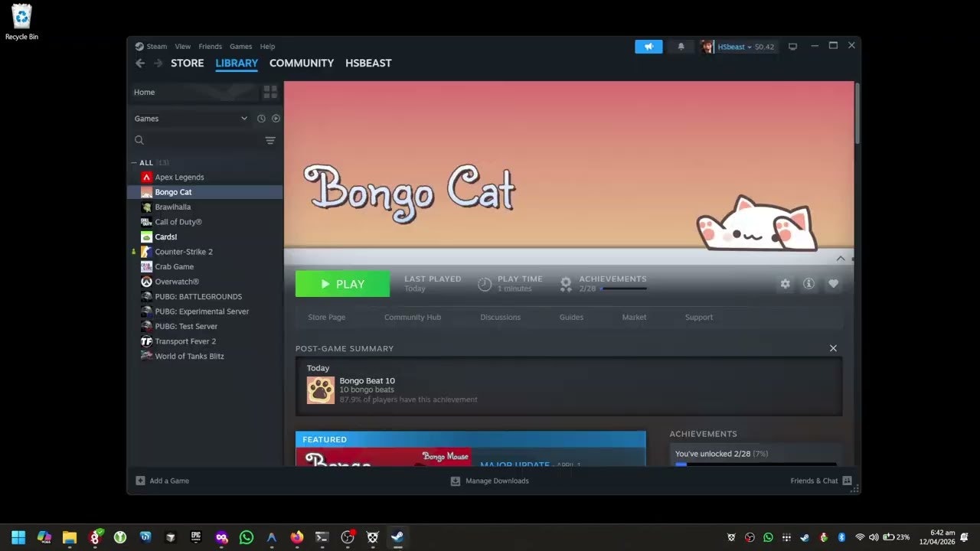Open the View menu
This screenshot has width=980, height=551.
point(182,47)
